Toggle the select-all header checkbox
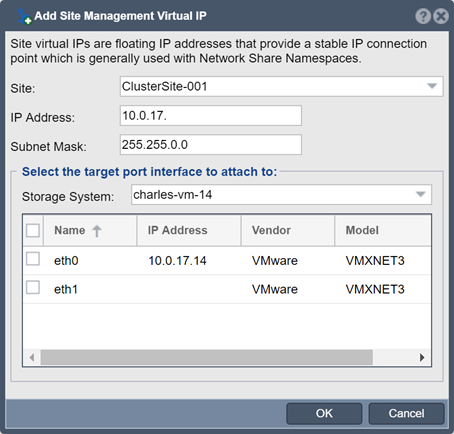The width and height of the screenshot is (454, 434). tap(33, 230)
